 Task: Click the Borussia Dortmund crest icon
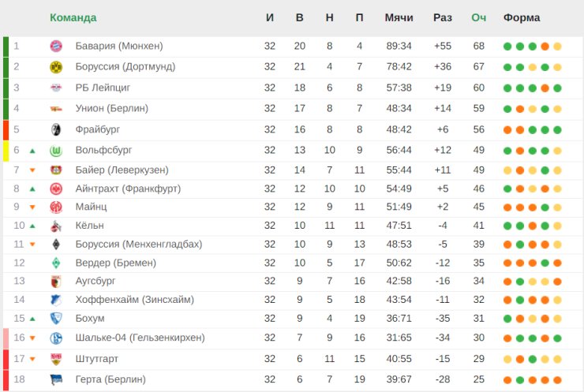click(56, 67)
